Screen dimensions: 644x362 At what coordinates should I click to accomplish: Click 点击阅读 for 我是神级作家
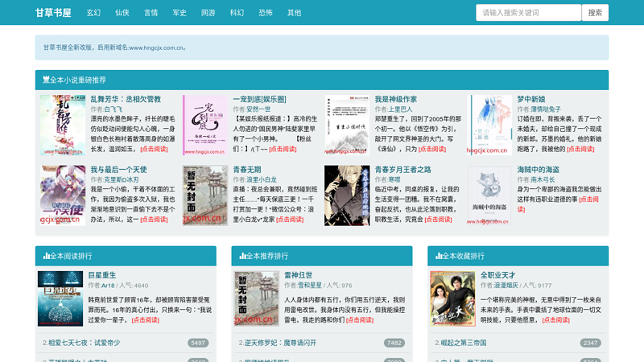[x=432, y=149]
